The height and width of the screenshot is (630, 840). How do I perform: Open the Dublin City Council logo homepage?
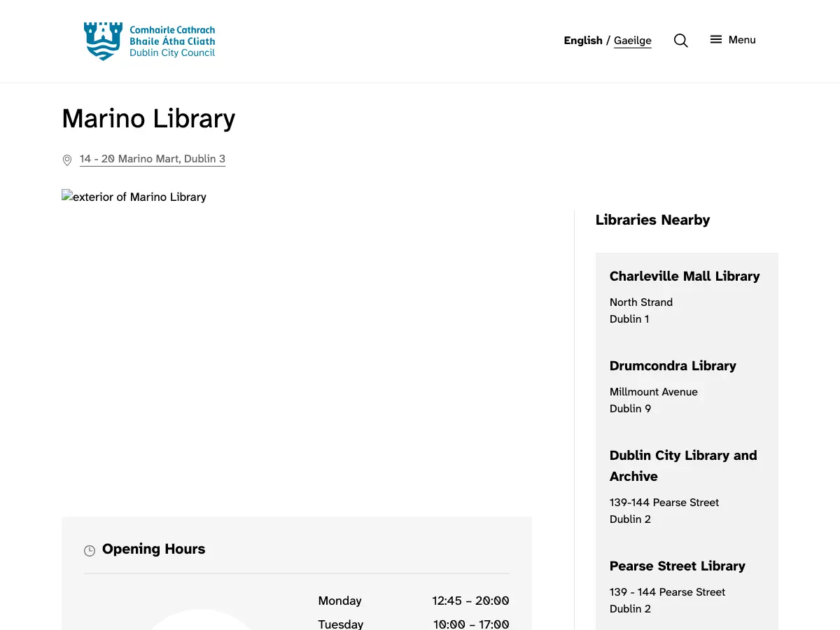[149, 41]
